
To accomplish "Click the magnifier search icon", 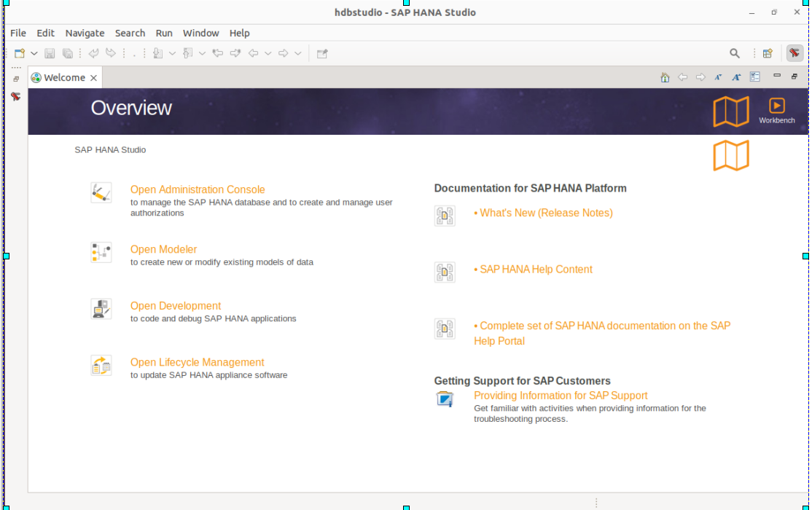I will click(x=734, y=53).
